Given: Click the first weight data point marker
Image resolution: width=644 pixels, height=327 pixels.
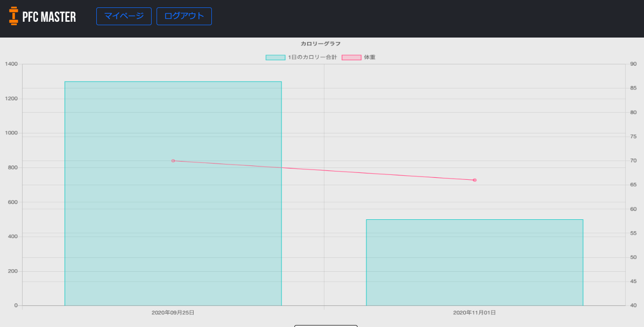Looking at the screenshot, I should [x=173, y=160].
